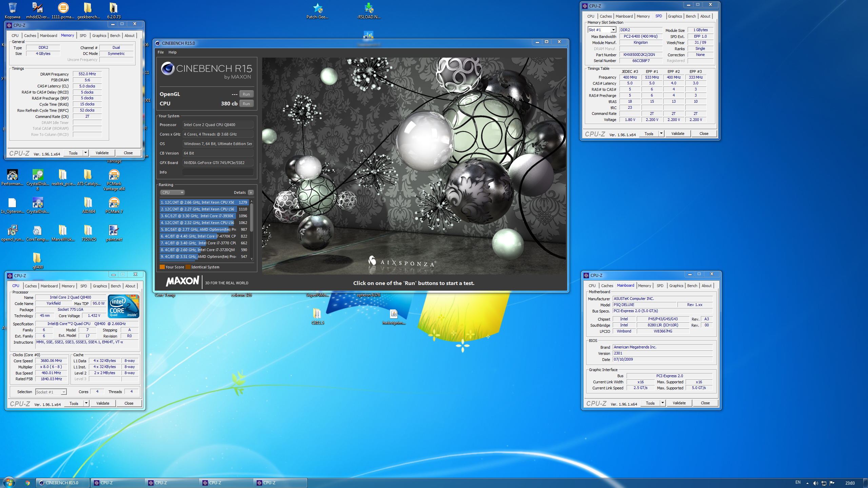Open the 6.2.0.73 archive icon
Image resolution: width=868 pixels, height=488 pixels.
[x=114, y=11]
